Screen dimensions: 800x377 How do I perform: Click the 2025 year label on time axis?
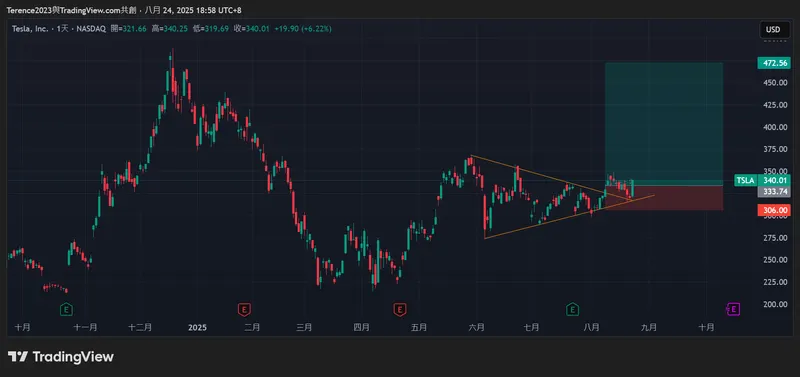tap(197, 327)
